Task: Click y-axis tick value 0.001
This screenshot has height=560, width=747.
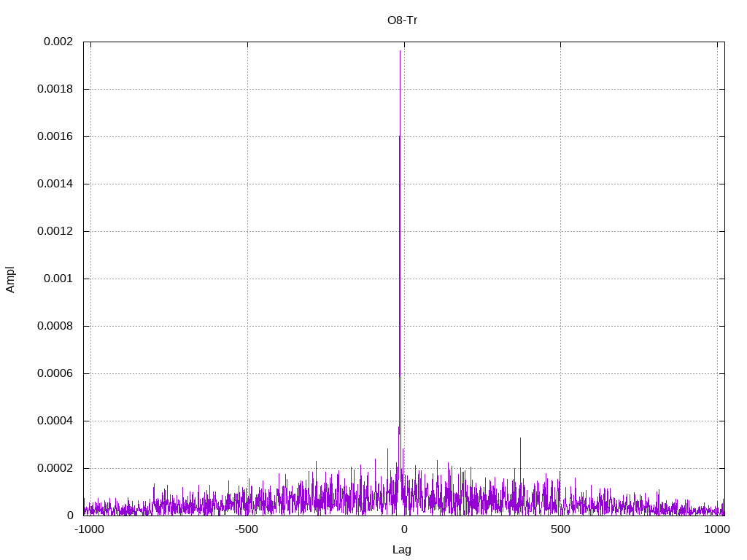Action: (x=58, y=279)
